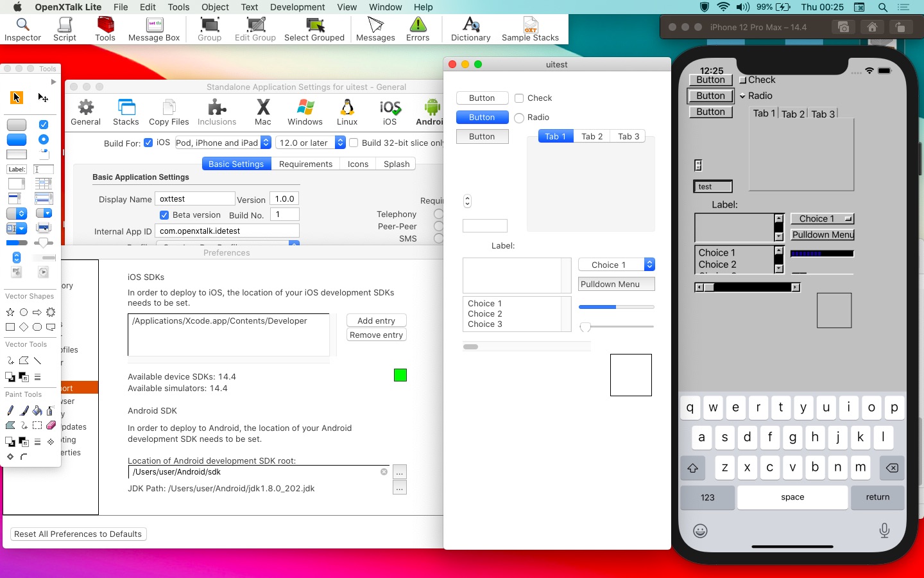This screenshot has height=578, width=924.
Task: Open the Errors toolbar icon
Action: tap(418, 29)
